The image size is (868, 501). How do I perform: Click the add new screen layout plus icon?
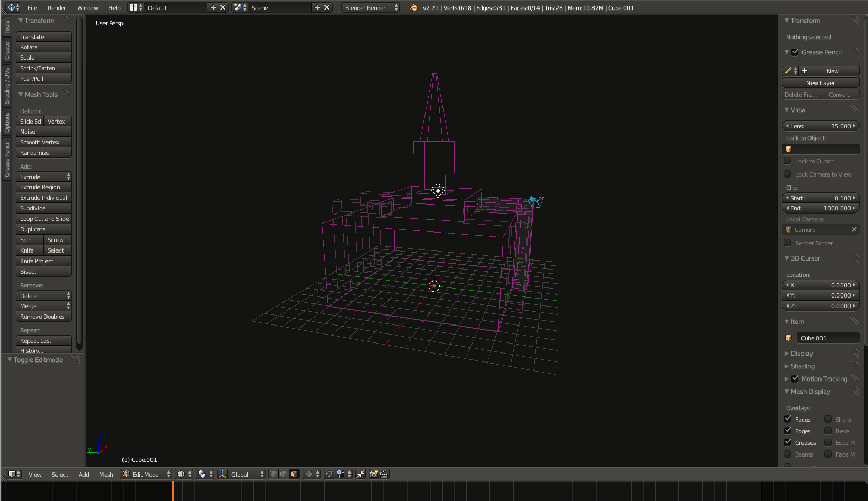(213, 7)
